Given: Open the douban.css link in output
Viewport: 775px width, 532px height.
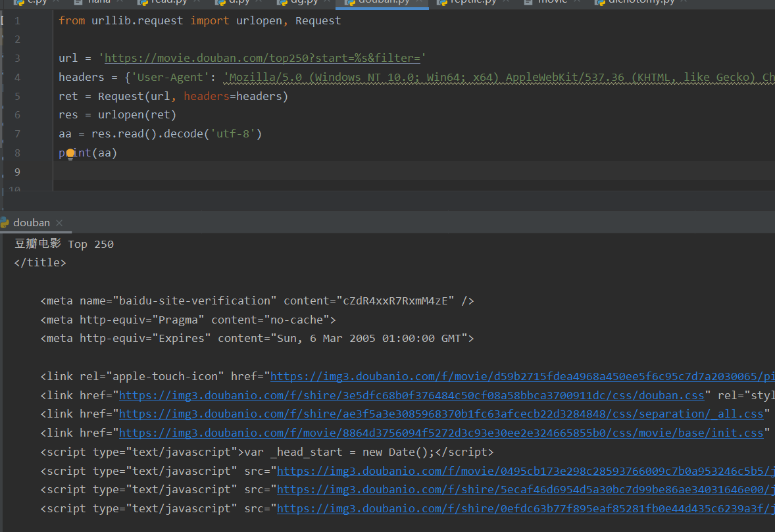Looking at the screenshot, I should click(x=411, y=395).
